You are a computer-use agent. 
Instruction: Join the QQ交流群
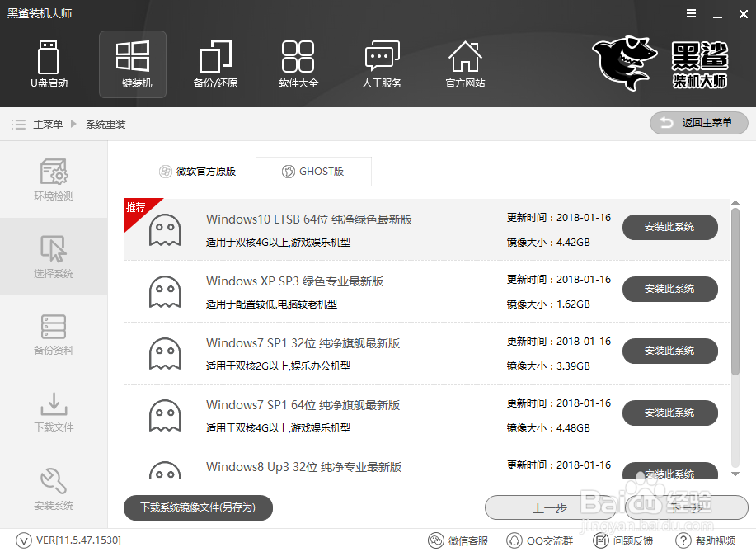tap(540, 540)
